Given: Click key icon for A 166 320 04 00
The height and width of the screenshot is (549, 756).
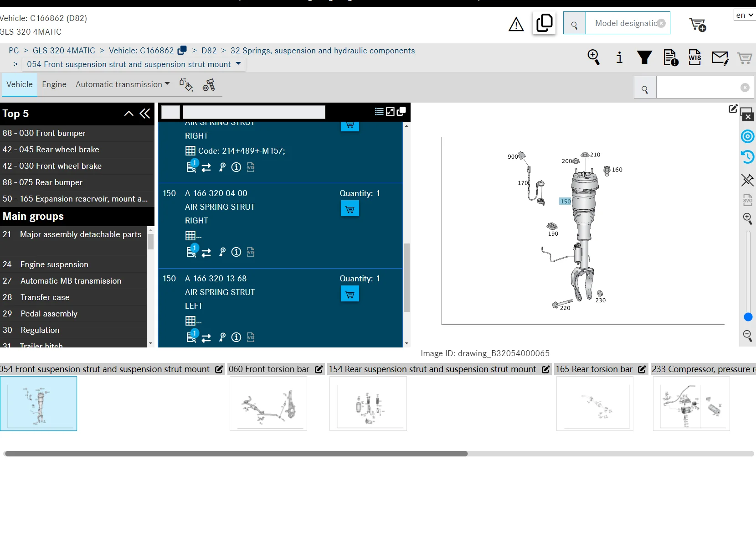Looking at the screenshot, I should [222, 252].
